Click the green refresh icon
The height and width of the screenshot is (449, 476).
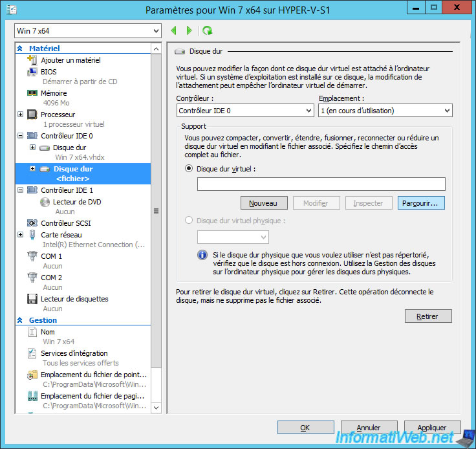click(208, 30)
